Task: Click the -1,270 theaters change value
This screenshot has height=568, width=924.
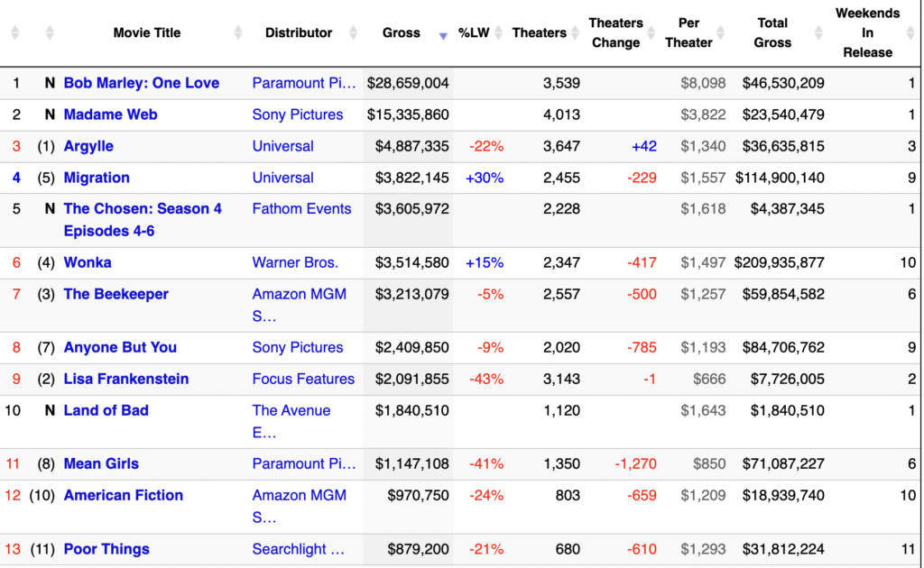Action: tap(636, 463)
